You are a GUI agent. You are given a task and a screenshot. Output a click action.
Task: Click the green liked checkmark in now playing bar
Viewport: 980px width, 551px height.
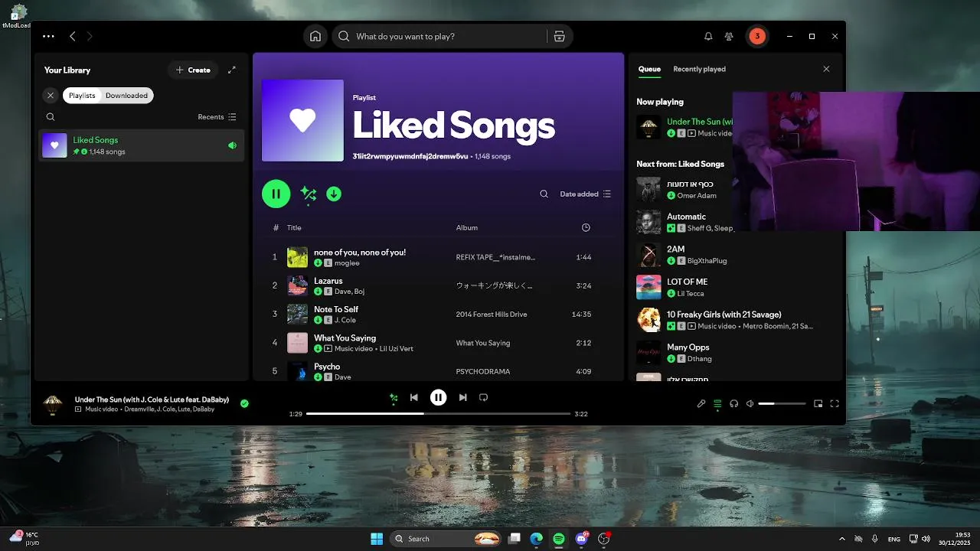tap(244, 403)
